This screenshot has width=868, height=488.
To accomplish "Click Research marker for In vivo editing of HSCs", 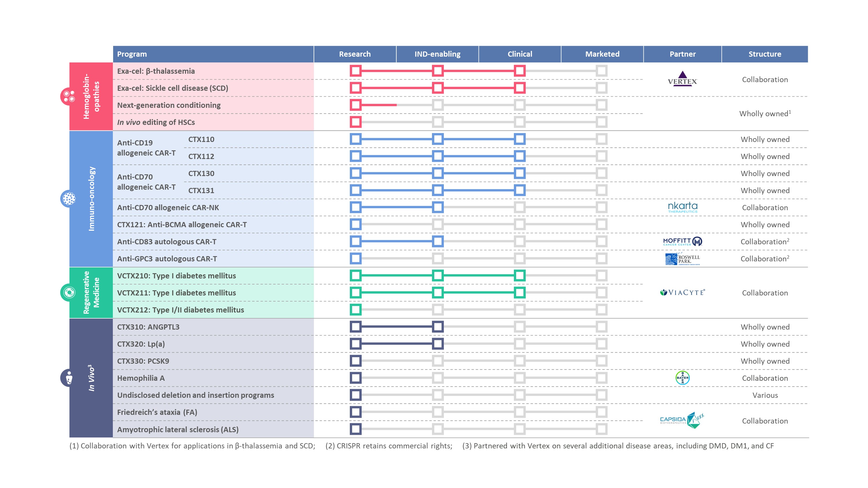I will tap(356, 122).
